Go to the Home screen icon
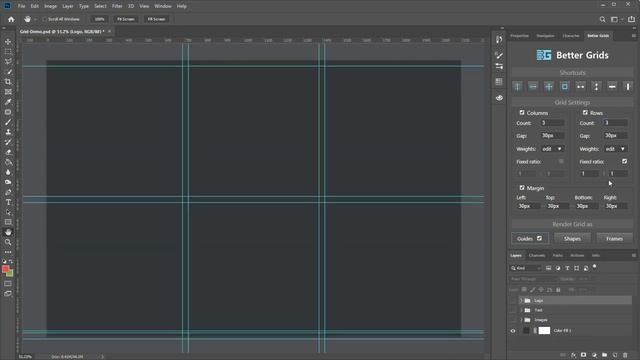640x360 pixels. 11,19
